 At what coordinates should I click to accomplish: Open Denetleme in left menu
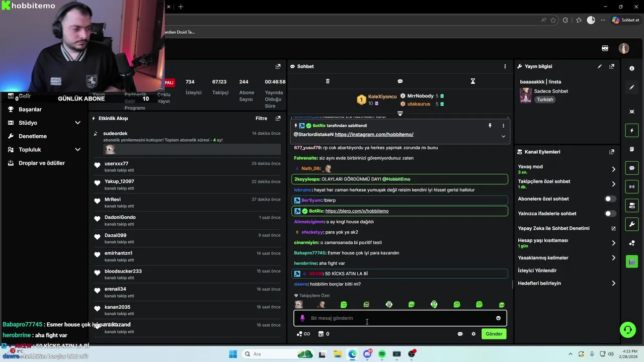pos(33,136)
